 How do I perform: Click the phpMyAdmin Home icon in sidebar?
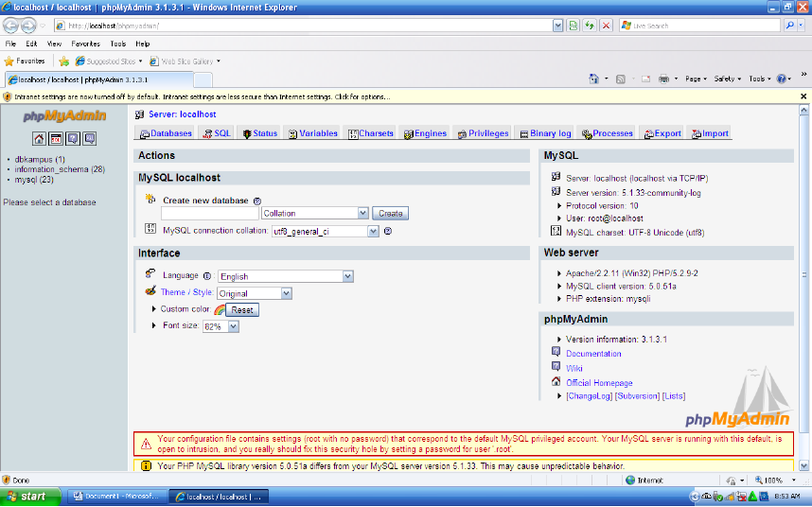click(40, 139)
